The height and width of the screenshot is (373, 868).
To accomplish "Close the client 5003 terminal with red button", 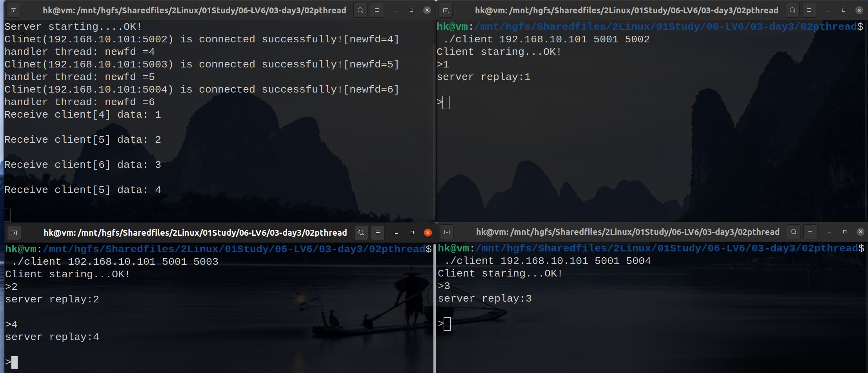I will coord(428,233).
